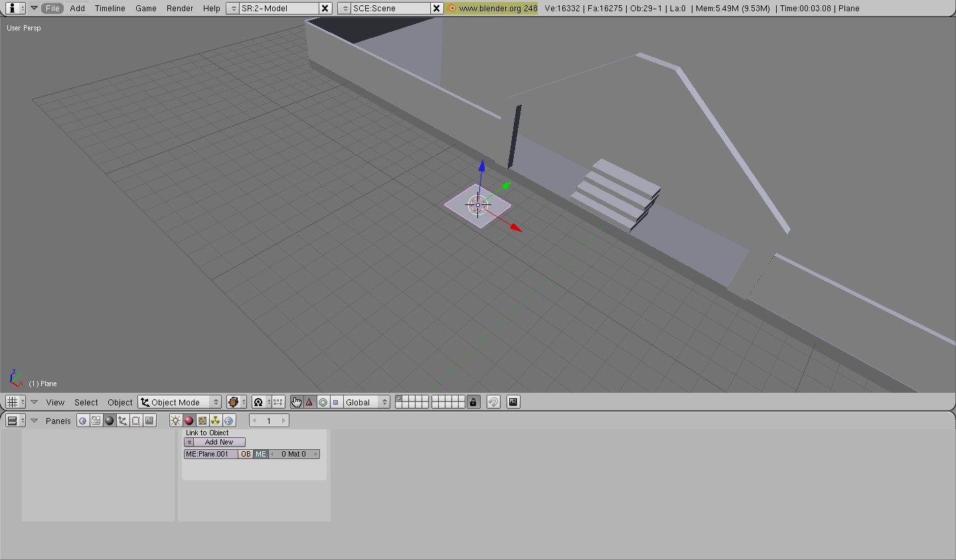Image resolution: width=956 pixels, height=560 pixels.
Task: Switch to the Logic context icon
Action: (x=83, y=421)
